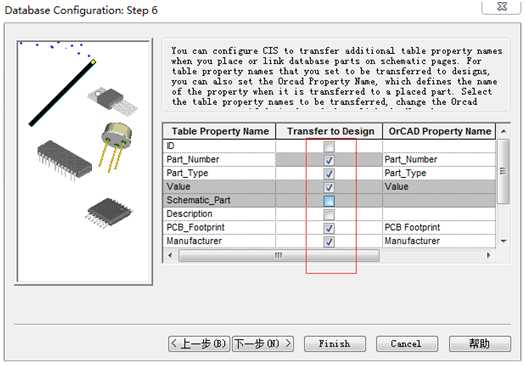Image resolution: width=525 pixels, height=365 pixels.
Task: Select Part_Number in Table Property Name column
Action: (x=219, y=160)
